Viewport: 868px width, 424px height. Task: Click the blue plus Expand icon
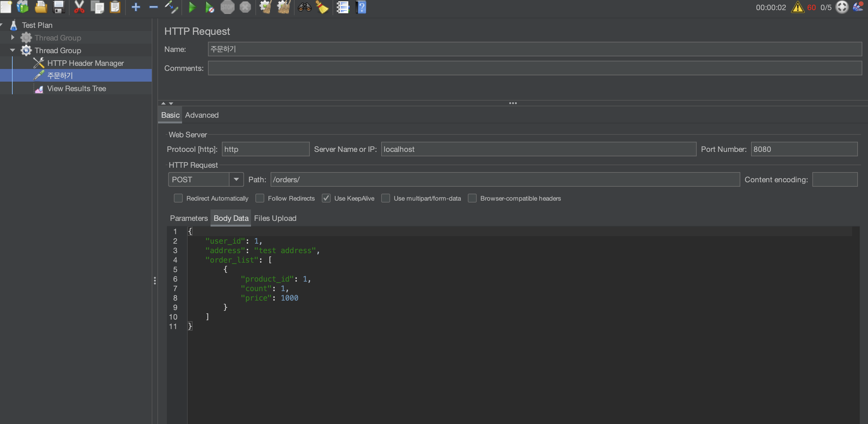point(136,7)
